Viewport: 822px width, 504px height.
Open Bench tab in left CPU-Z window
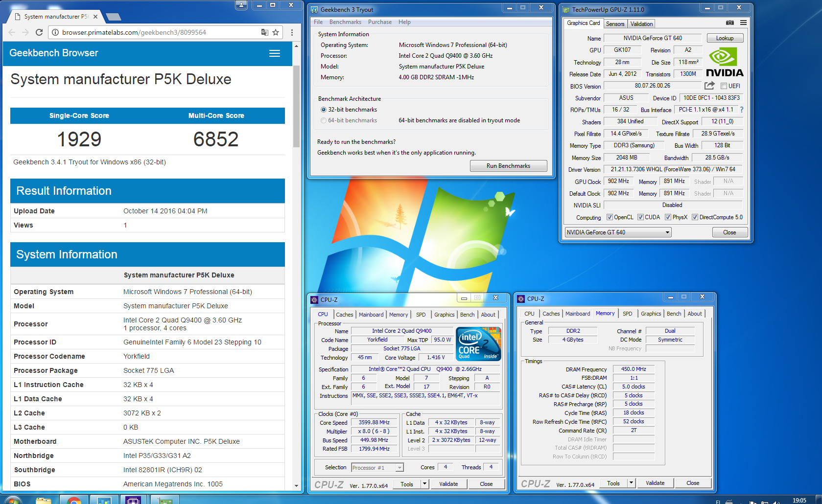[468, 315]
